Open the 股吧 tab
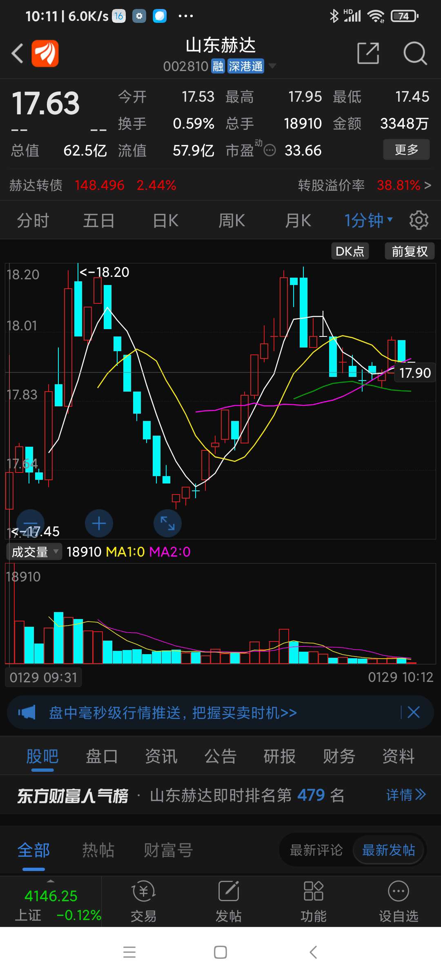 pyautogui.click(x=42, y=756)
